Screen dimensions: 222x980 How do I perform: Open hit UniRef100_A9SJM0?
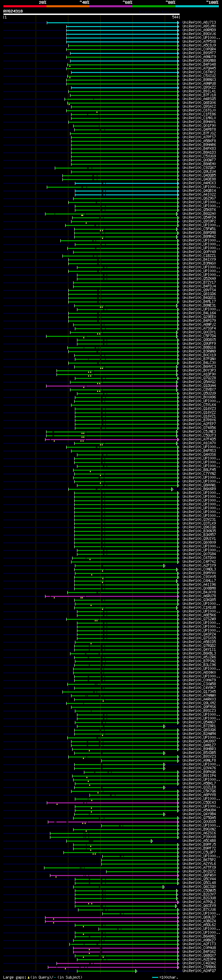tap(199, 26)
